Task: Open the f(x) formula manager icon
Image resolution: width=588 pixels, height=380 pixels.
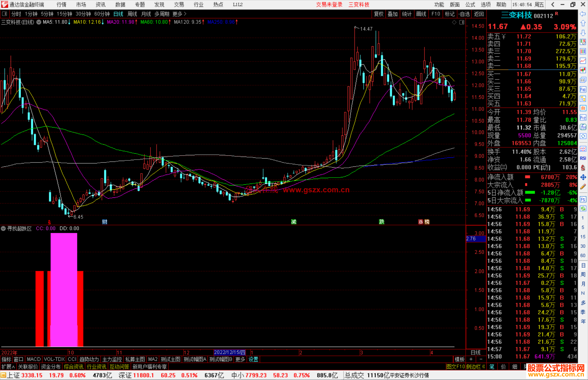Action: coord(583,127)
